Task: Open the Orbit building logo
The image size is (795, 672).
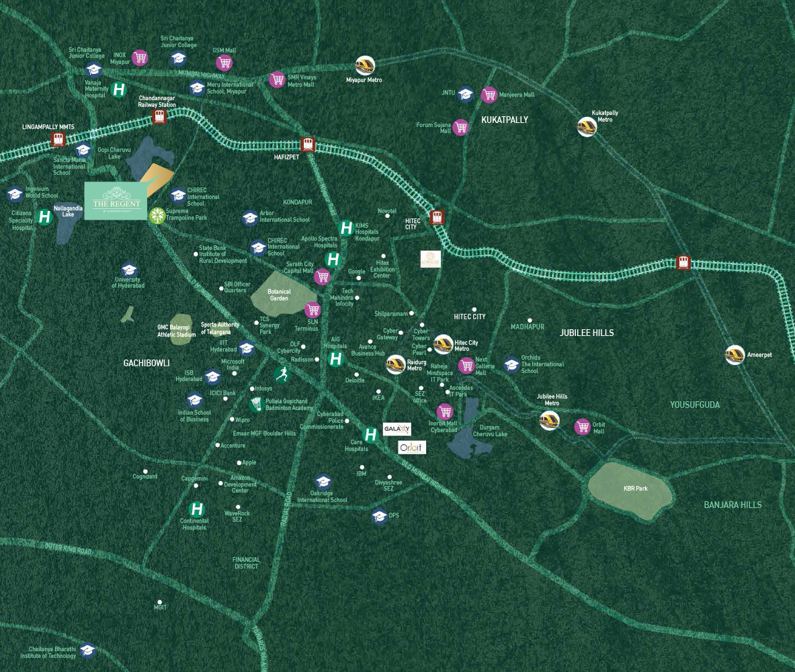Action: point(411,447)
